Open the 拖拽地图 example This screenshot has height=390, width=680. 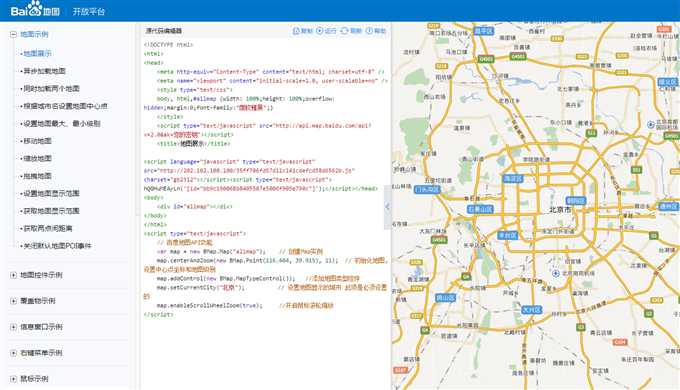pyautogui.click(x=37, y=176)
